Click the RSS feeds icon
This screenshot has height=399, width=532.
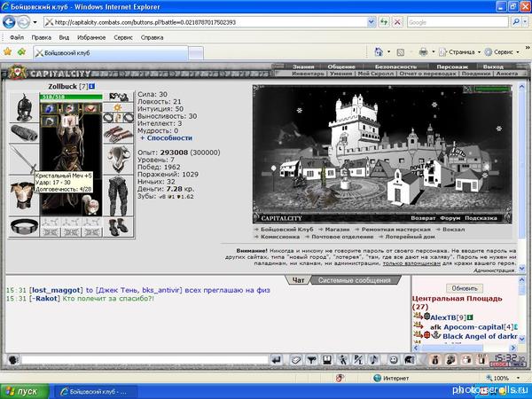pos(401,52)
